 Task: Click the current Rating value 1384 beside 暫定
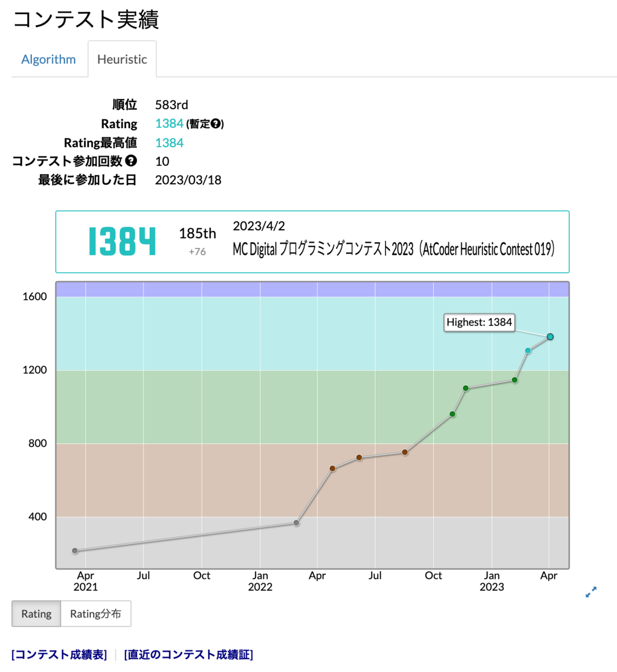coord(169,124)
